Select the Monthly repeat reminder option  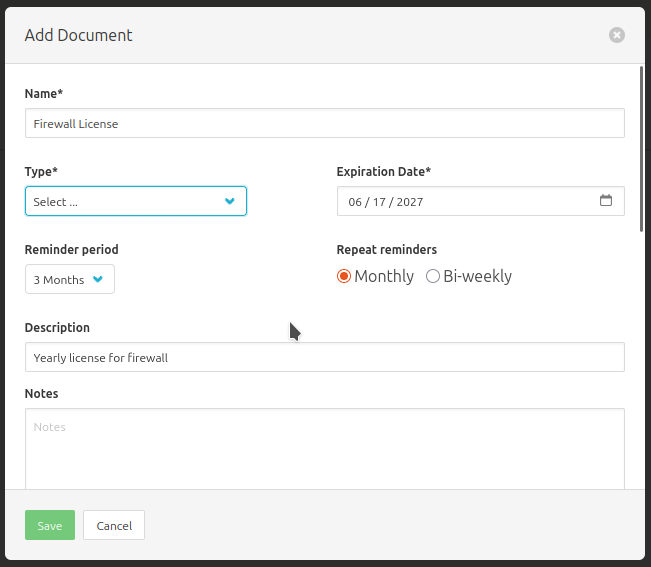pos(344,276)
